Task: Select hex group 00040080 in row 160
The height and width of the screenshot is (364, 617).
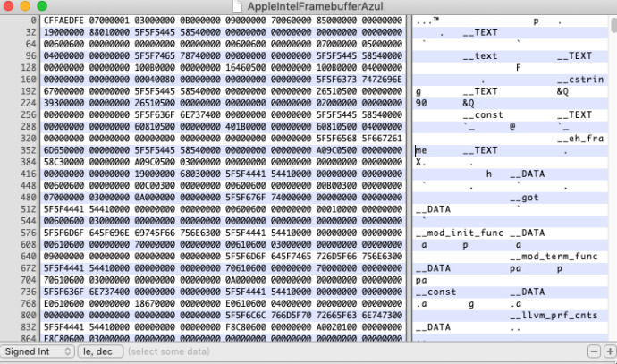Action: [155, 80]
